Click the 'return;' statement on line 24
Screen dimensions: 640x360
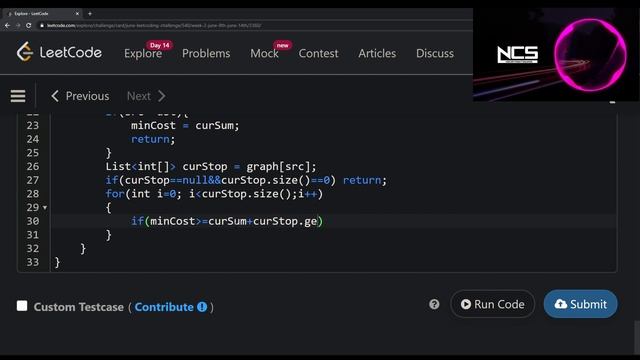[153, 139]
